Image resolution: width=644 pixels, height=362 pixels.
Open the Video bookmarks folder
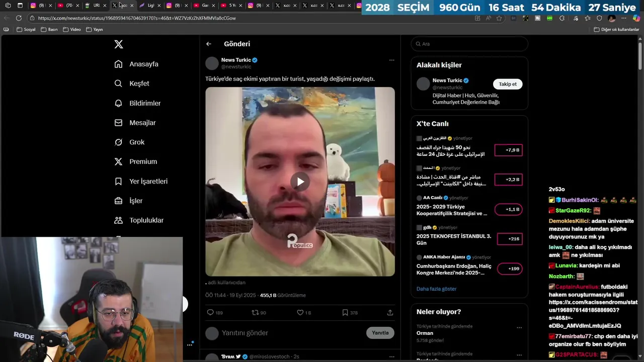click(x=72, y=30)
